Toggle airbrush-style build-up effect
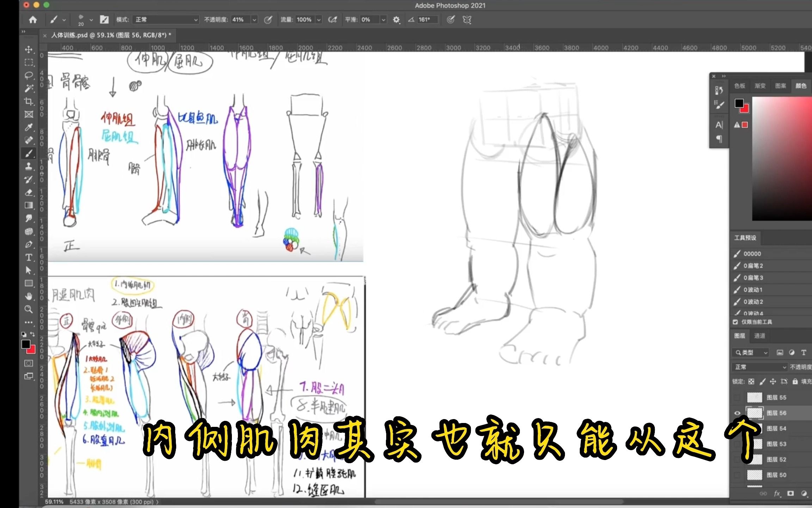 [x=332, y=20]
